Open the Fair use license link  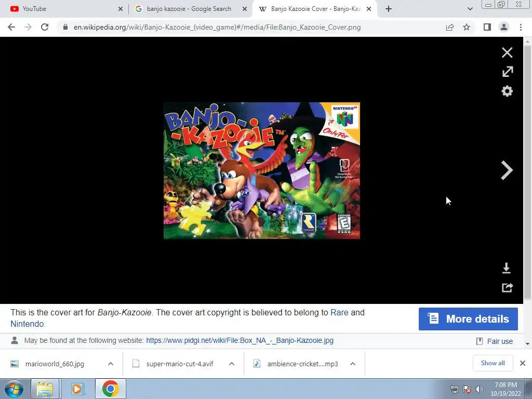pyautogui.click(x=500, y=341)
